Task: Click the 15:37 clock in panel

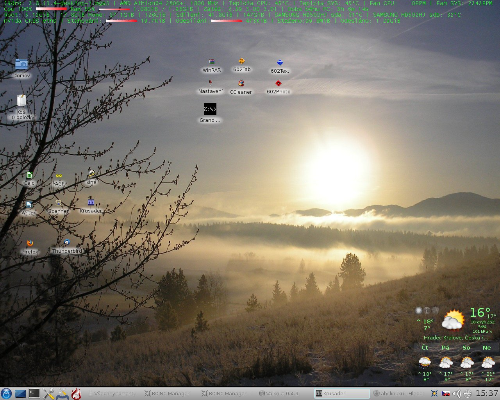Action: pos(487,394)
